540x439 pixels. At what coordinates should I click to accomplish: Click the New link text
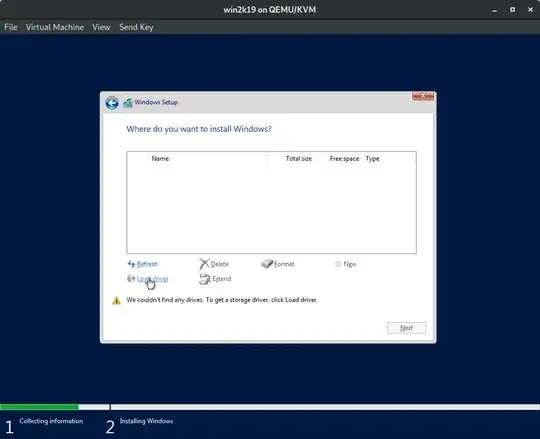pos(350,264)
